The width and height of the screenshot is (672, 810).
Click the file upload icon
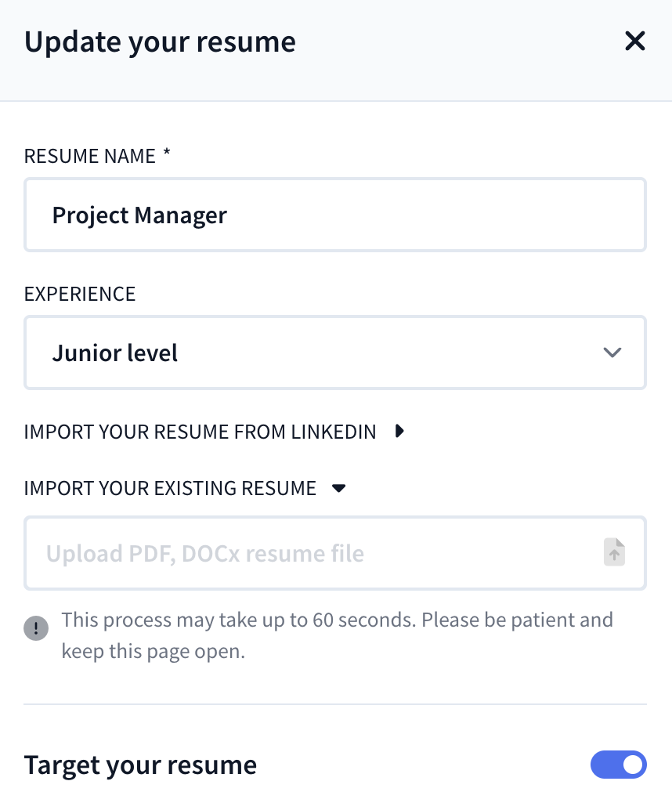point(614,552)
